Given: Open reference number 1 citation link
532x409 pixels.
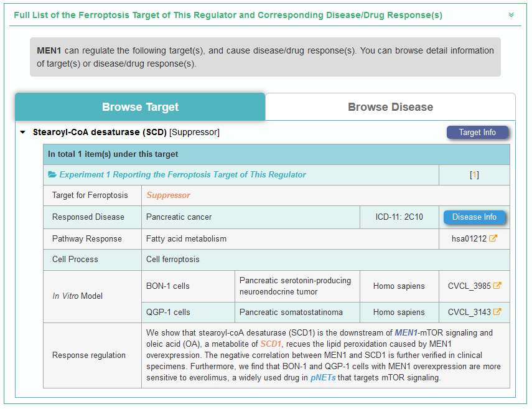Looking at the screenshot, I should pos(474,175).
